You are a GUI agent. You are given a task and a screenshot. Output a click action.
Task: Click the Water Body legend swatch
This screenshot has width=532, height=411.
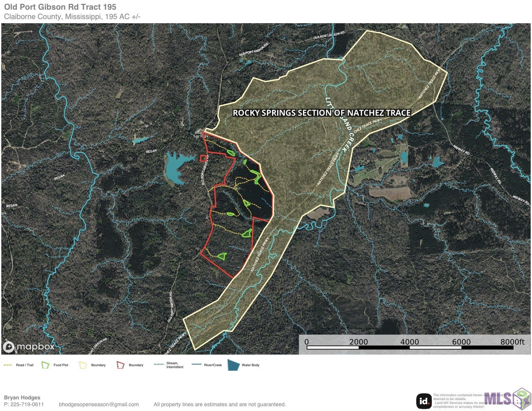click(x=234, y=365)
